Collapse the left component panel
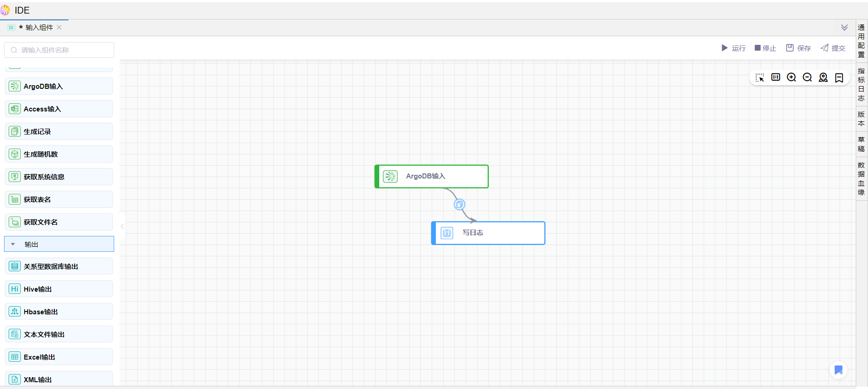 pos(122,226)
